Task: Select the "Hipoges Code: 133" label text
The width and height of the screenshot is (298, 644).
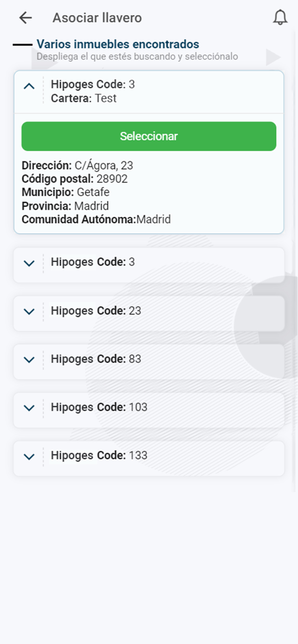Action: point(99,456)
